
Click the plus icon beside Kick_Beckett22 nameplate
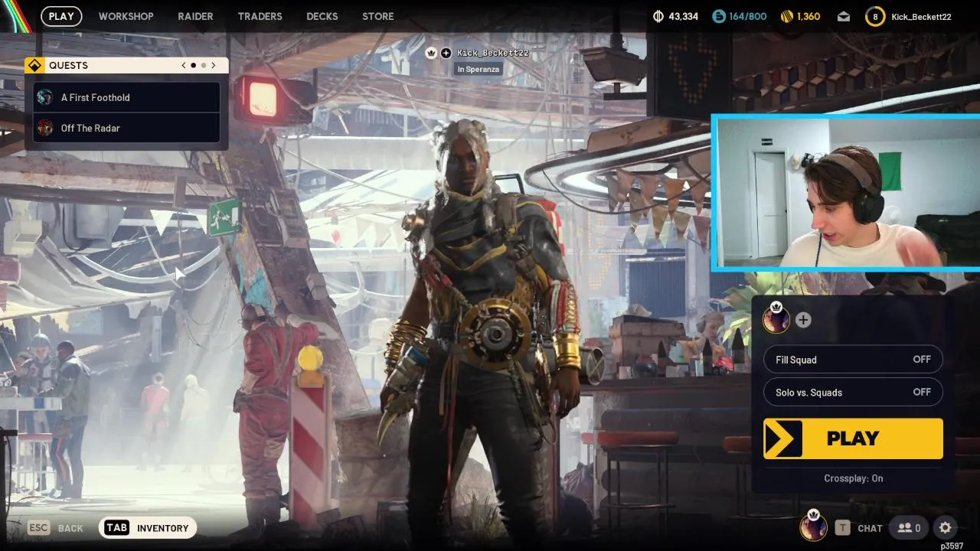click(446, 53)
